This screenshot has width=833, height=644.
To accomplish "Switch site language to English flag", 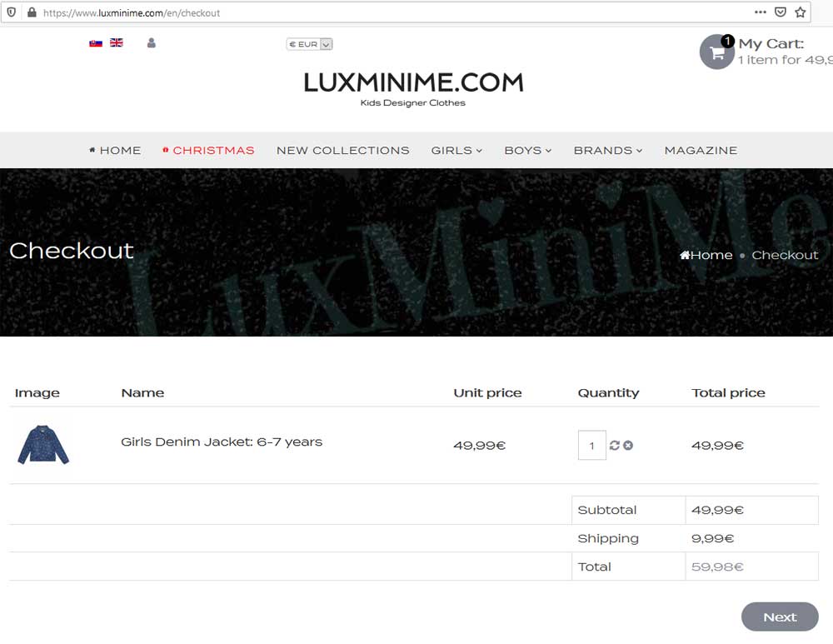I will click(x=117, y=42).
